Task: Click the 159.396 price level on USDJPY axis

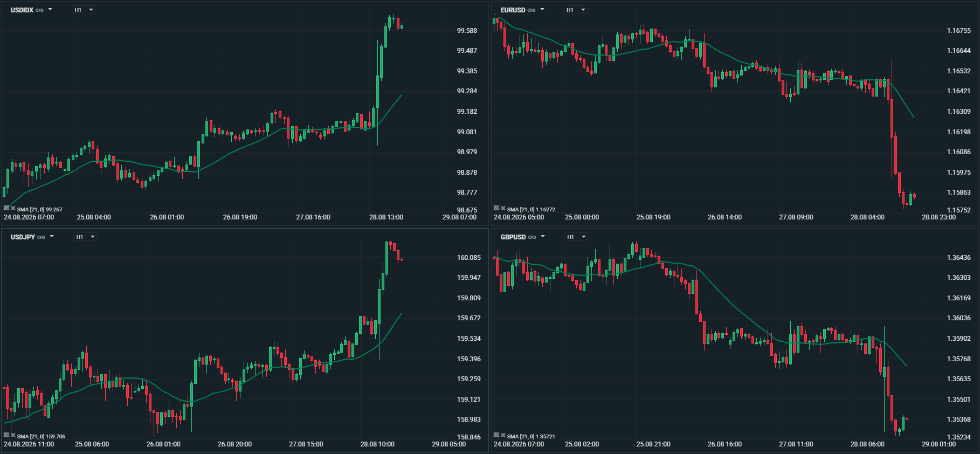Action: [469, 359]
